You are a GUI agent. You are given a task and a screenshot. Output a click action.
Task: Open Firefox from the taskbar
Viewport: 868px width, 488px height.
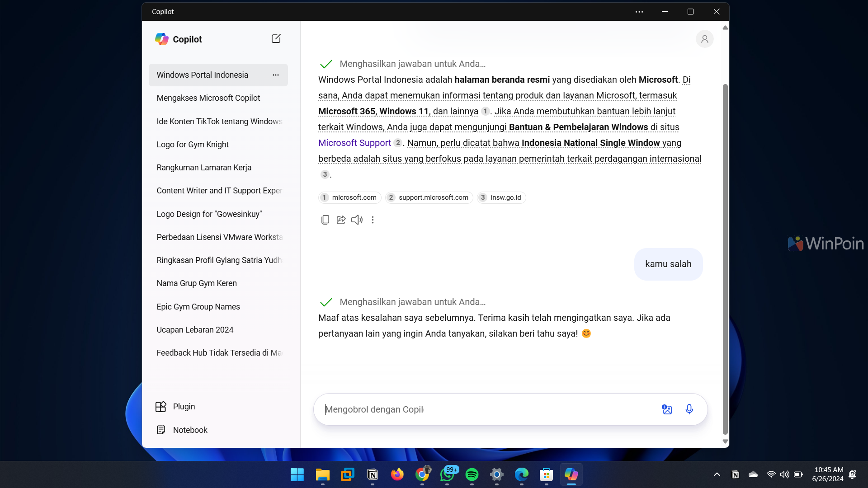[397, 475]
